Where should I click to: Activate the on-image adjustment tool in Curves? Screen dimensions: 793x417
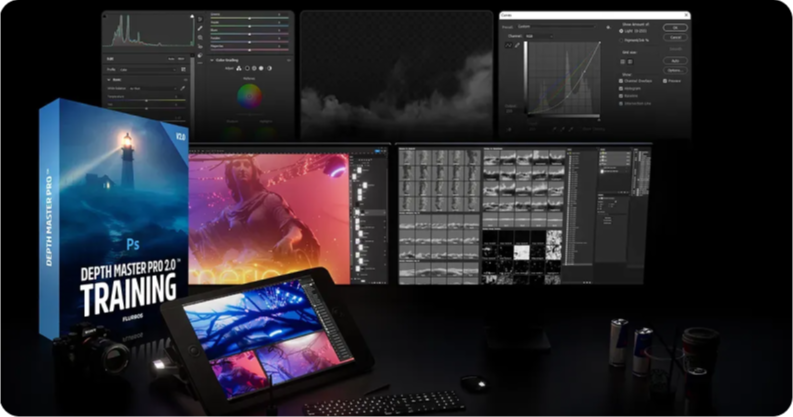tap(509, 129)
